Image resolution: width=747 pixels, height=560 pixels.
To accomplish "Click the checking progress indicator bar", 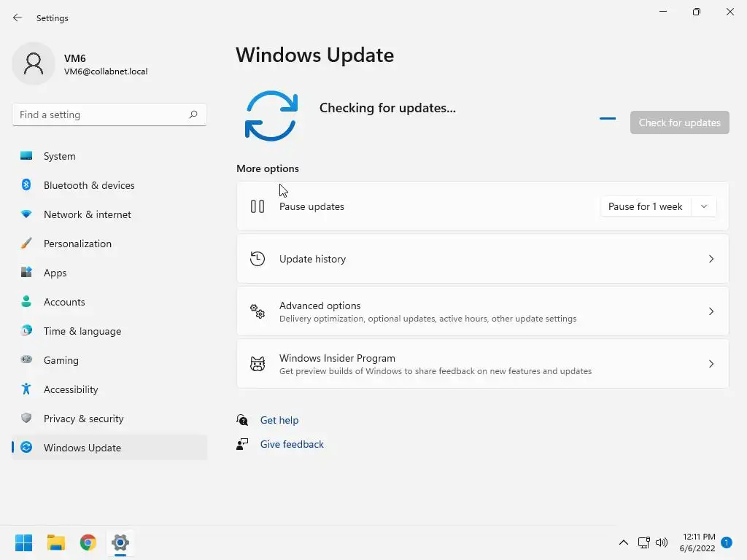I will pyautogui.click(x=608, y=119).
